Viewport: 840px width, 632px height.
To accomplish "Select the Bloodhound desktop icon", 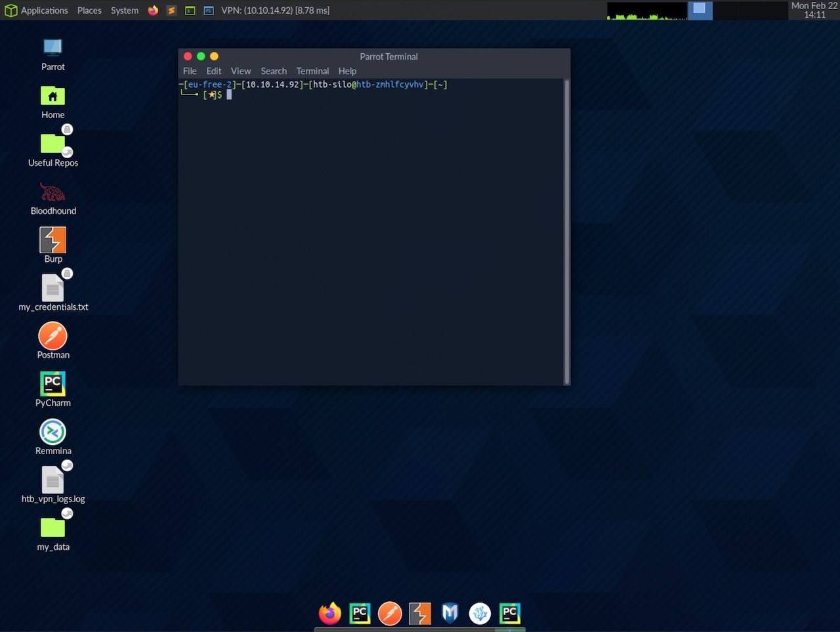I will tap(53, 193).
